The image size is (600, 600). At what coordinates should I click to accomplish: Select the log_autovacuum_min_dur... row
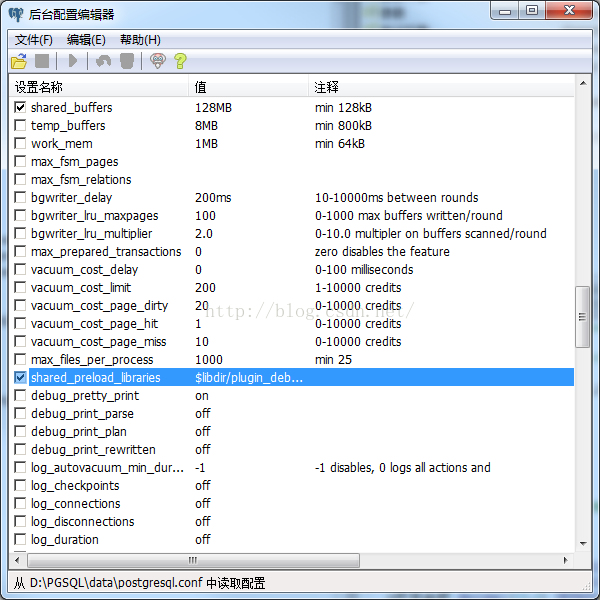tap(294, 467)
